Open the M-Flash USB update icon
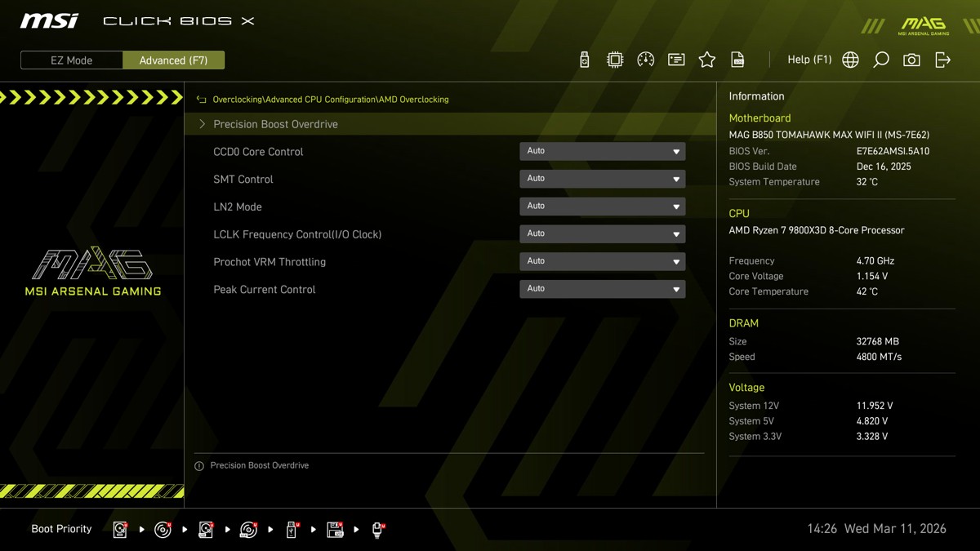 click(584, 60)
